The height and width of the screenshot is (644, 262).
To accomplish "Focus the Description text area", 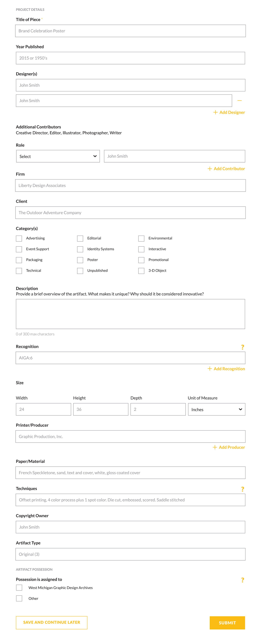I will click(x=130, y=314).
